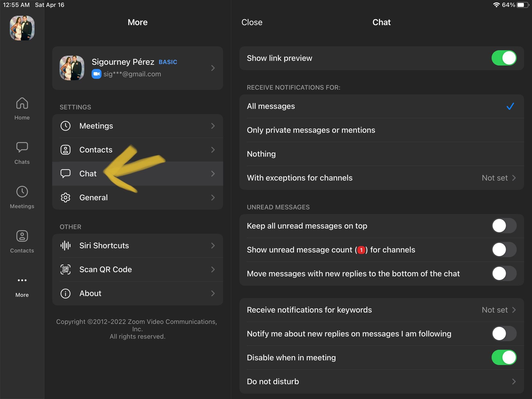Open the Meetings clock icon in sidebar
Screen dimensions: 532x399
(22, 192)
